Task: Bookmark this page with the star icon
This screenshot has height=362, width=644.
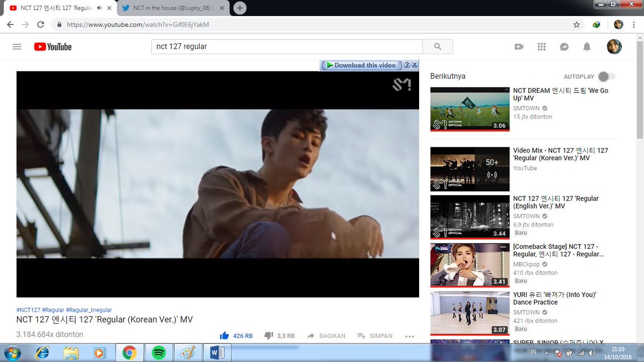Action: tap(576, 25)
